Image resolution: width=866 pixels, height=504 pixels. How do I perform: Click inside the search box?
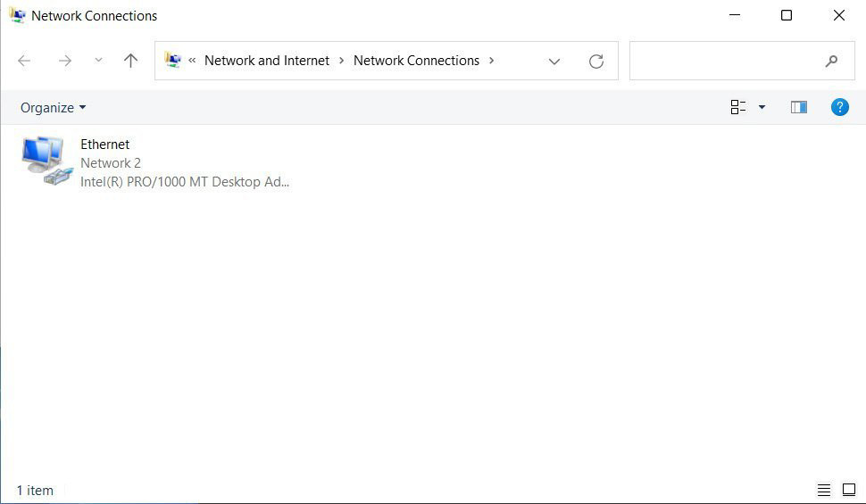728,61
